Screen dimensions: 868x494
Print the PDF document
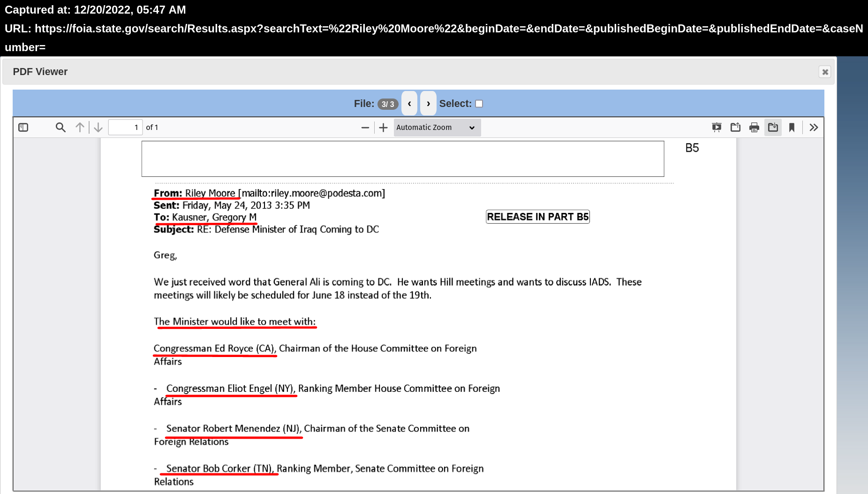coord(754,127)
